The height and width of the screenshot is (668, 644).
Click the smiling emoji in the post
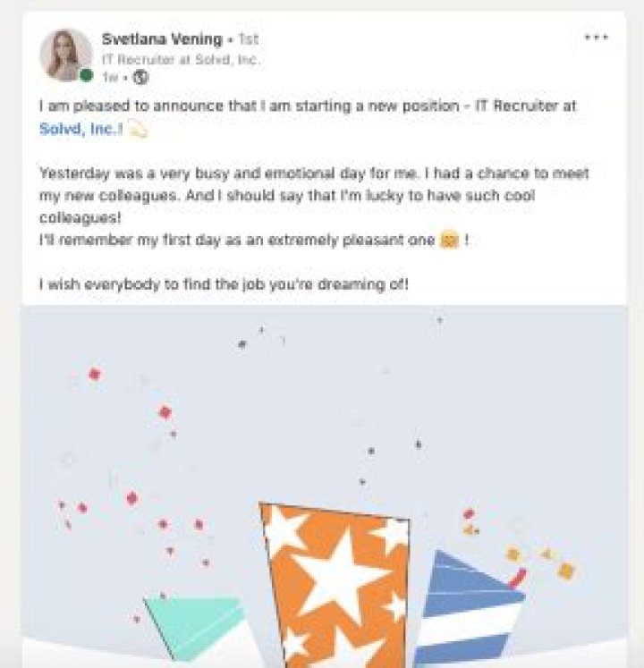coord(448,241)
